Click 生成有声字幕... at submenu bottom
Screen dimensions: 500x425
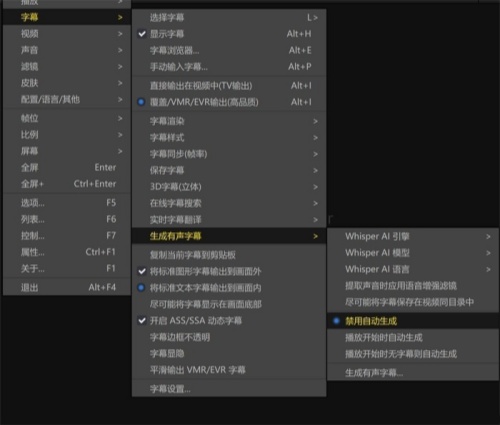[x=413, y=373]
